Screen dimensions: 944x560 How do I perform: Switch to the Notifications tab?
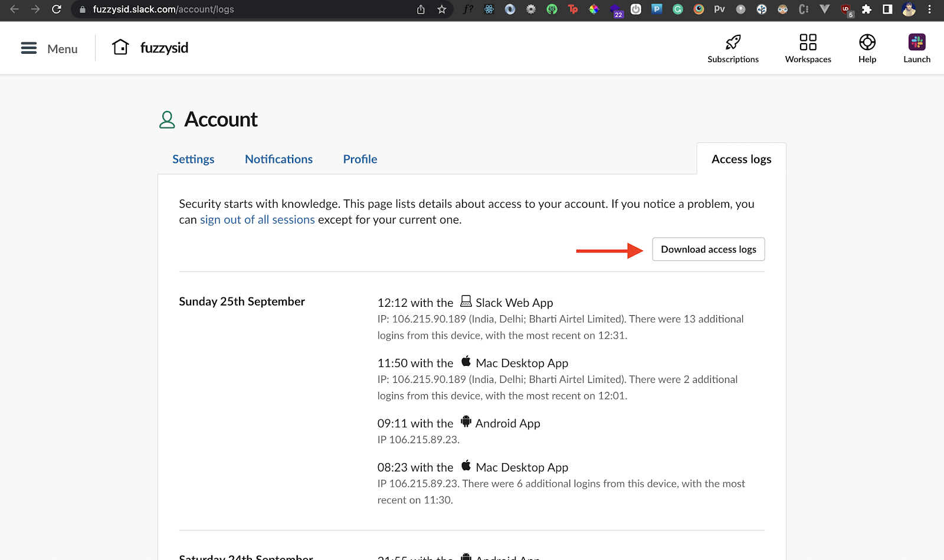[x=278, y=159]
